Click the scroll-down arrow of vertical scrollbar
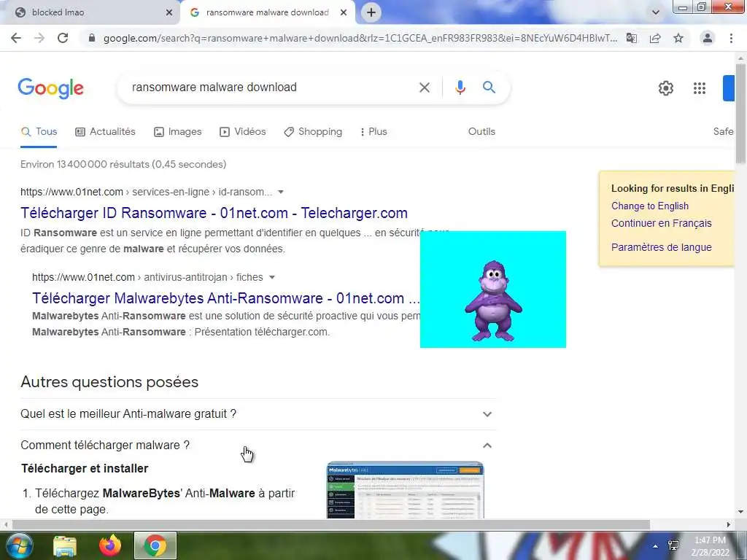This screenshot has width=747, height=560. click(741, 513)
